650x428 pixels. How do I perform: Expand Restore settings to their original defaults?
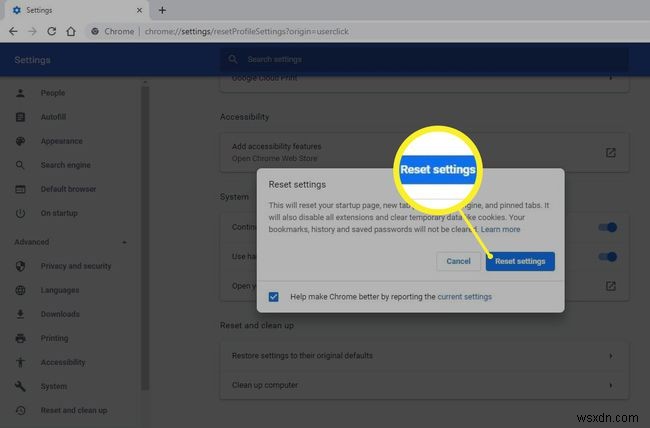coord(424,355)
